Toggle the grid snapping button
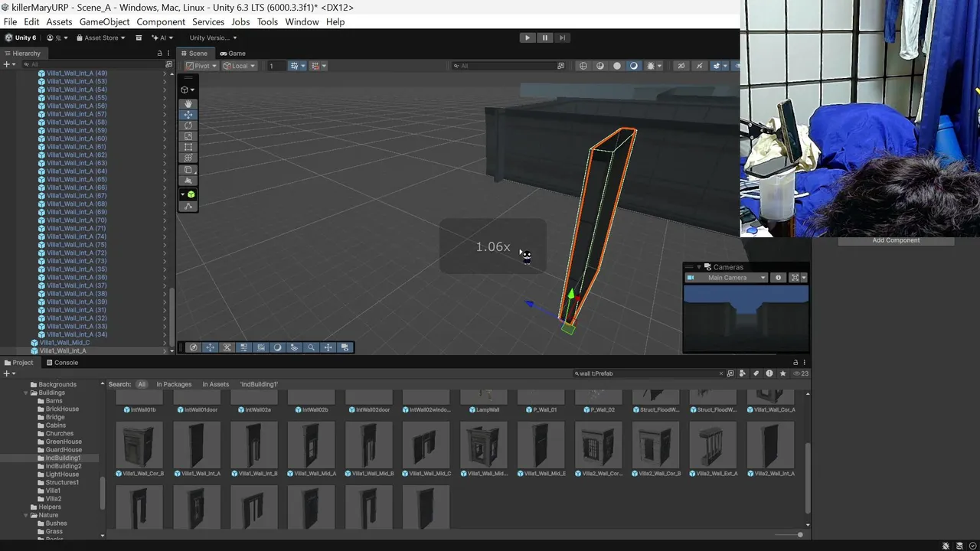Image resolution: width=980 pixels, height=551 pixels. click(x=294, y=66)
